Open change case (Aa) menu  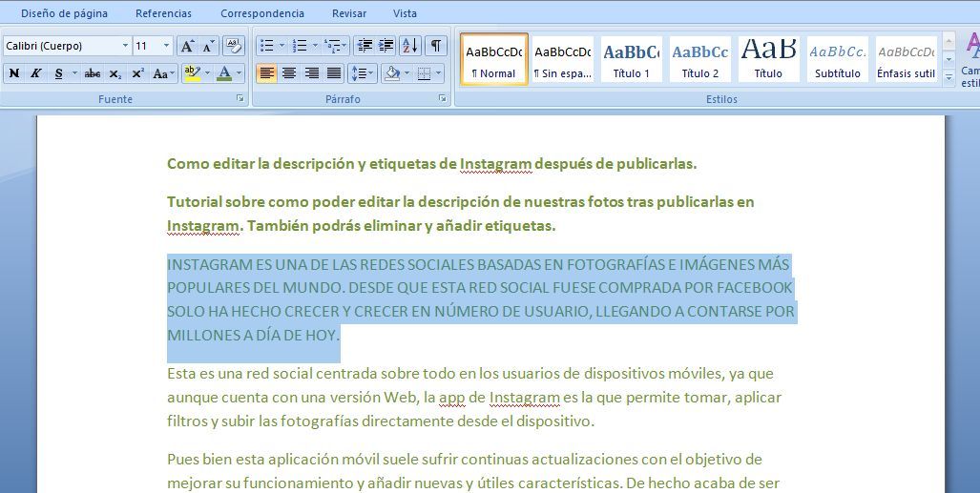[x=164, y=73]
